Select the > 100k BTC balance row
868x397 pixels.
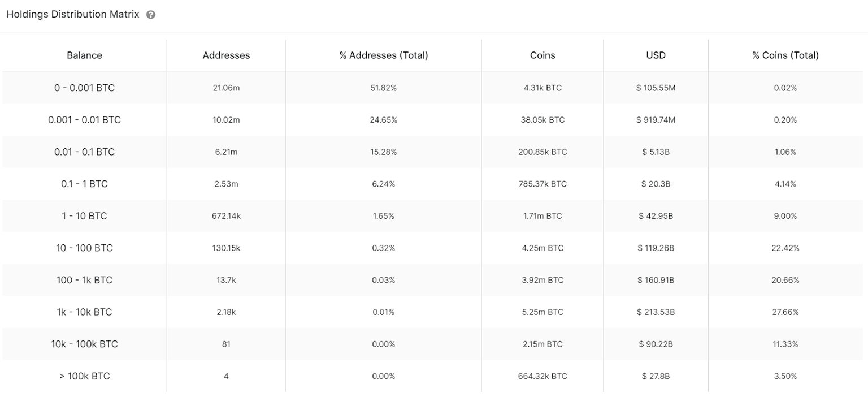(x=84, y=376)
